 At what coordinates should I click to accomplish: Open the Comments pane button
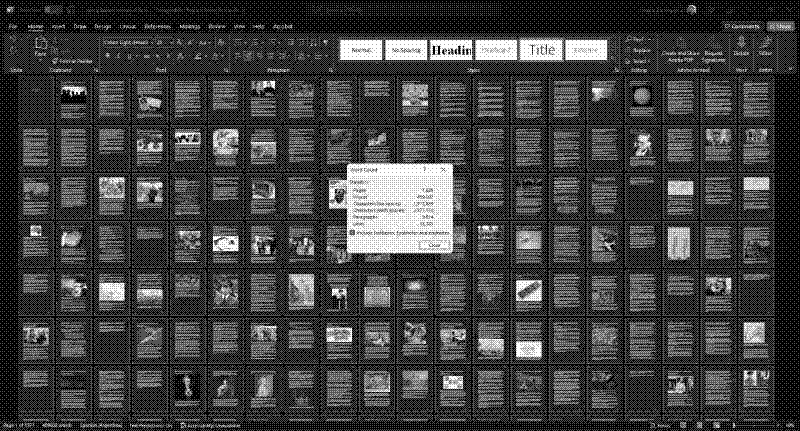click(x=742, y=26)
